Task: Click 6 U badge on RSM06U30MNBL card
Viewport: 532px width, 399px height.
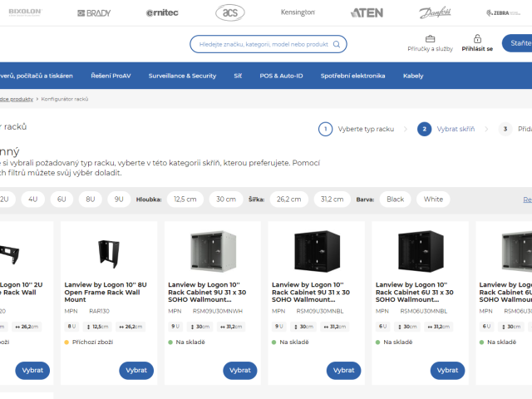Action: click(x=382, y=327)
